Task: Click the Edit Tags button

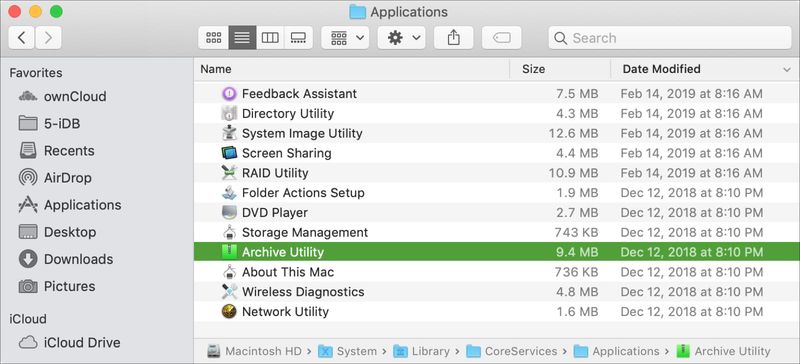Action: pos(502,38)
